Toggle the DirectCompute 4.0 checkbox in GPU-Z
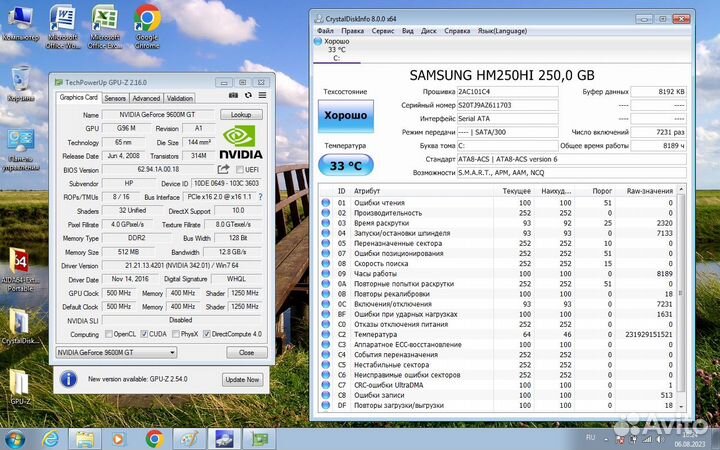The height and width of the screenshot is (450, 720). pyautogui.click(x=207, y=334)
